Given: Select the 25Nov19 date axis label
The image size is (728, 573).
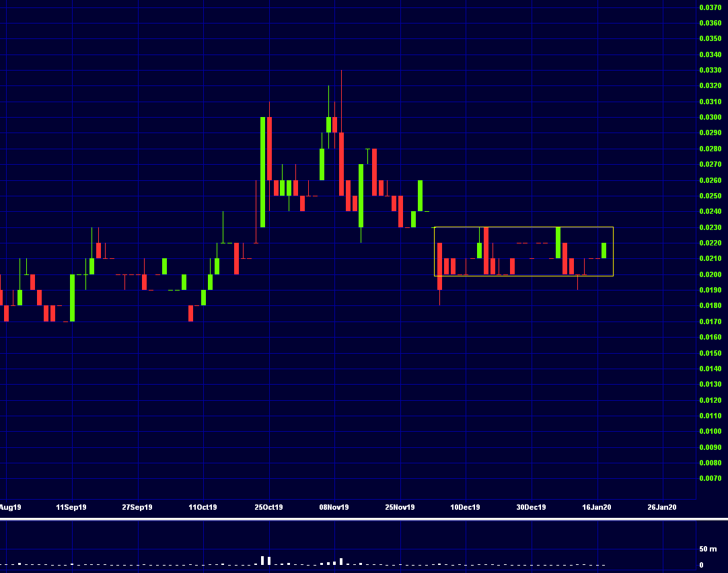Looking at the screenshot, I should (x=400, y=508).
